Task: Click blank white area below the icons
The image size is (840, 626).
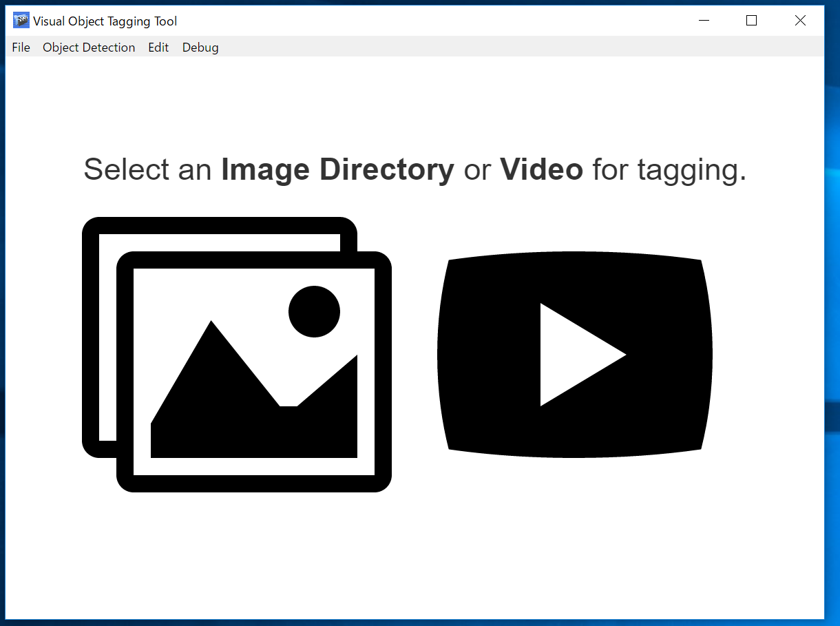Action: click(413, 558)
